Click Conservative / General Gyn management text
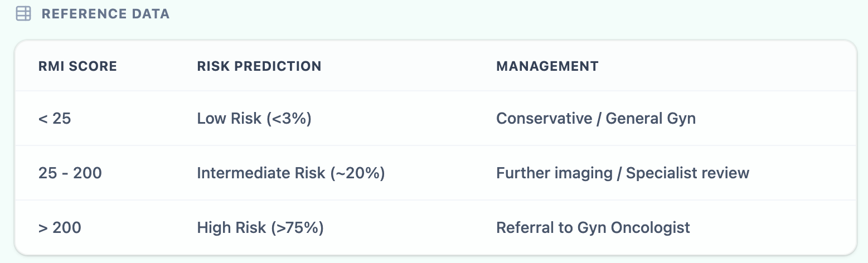 coord(595,119)
